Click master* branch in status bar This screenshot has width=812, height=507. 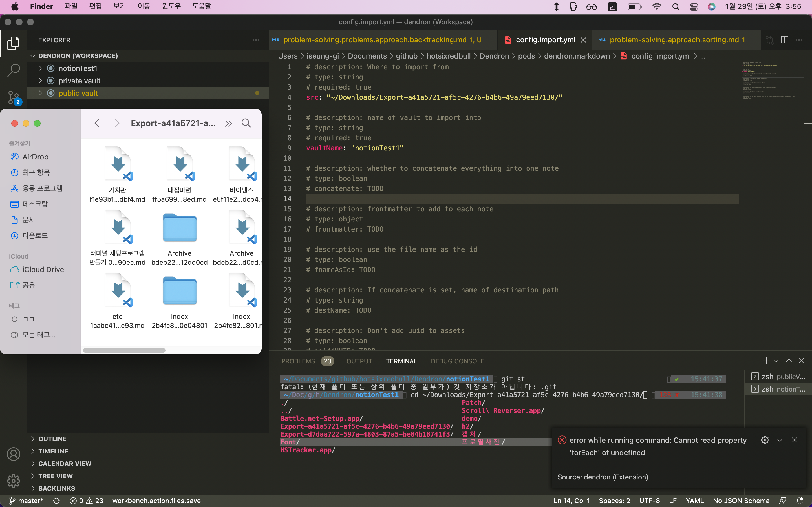26,500
